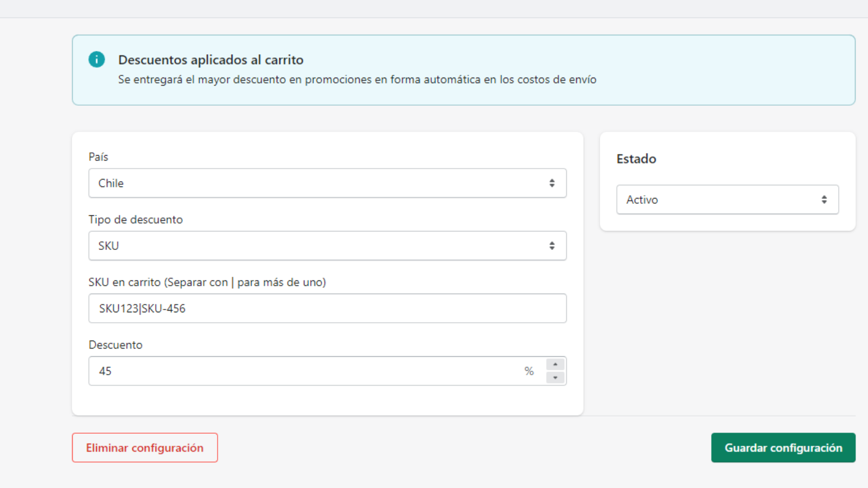
Task: Decrease the Descuento value with the down arrow
Action: (555, 377)
